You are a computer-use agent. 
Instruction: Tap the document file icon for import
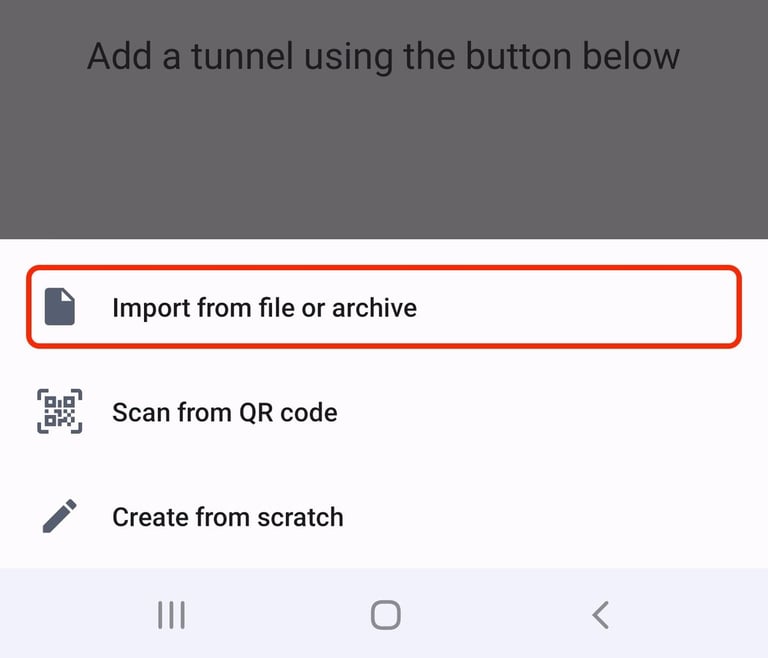60,307
